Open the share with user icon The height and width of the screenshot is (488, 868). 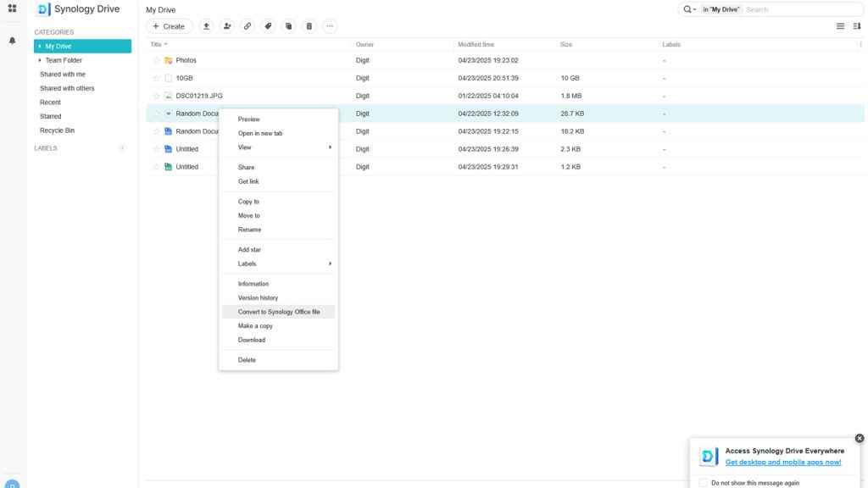[227, 26]
